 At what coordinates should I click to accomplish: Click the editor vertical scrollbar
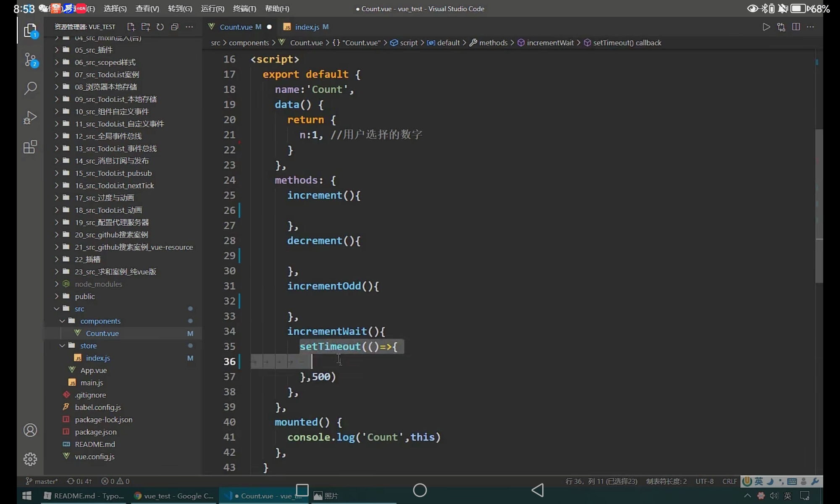tap(819, 206)
